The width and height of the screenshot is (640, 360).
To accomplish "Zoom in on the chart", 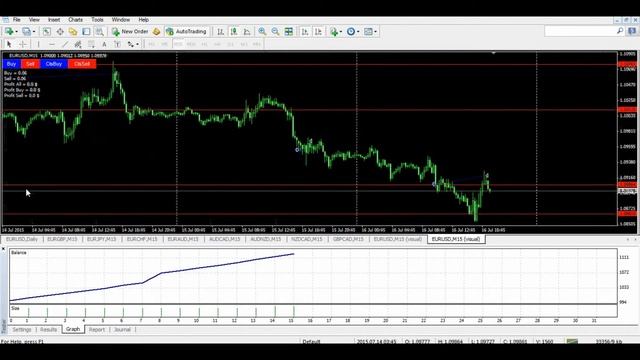I will (262, 31).
